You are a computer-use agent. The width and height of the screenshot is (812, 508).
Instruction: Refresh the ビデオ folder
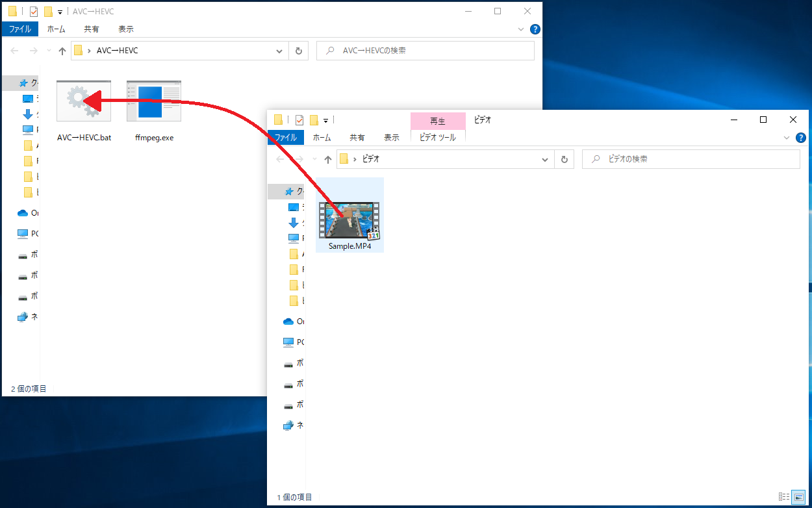(x=565, y=159)
